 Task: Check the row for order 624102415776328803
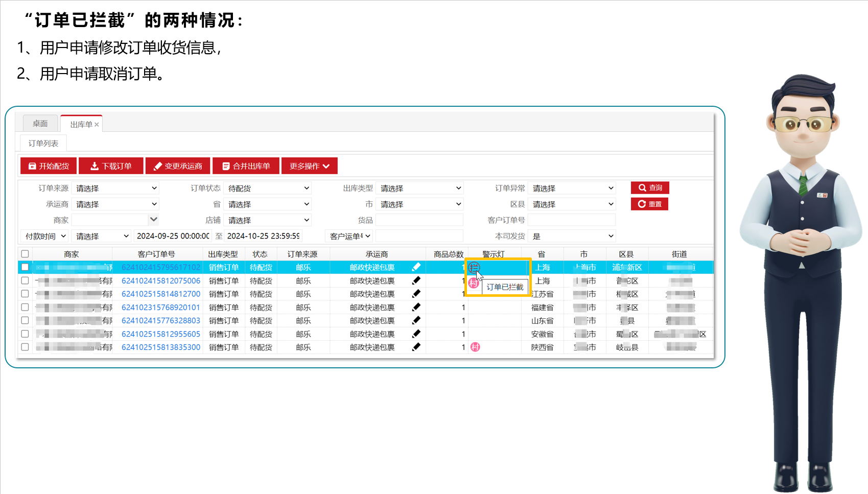[x=25, y=320]
